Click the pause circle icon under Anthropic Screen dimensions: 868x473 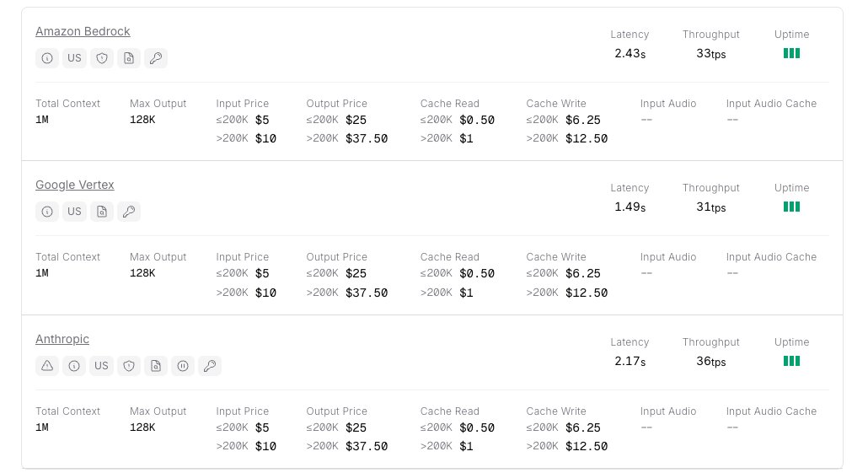pos(183,366)
